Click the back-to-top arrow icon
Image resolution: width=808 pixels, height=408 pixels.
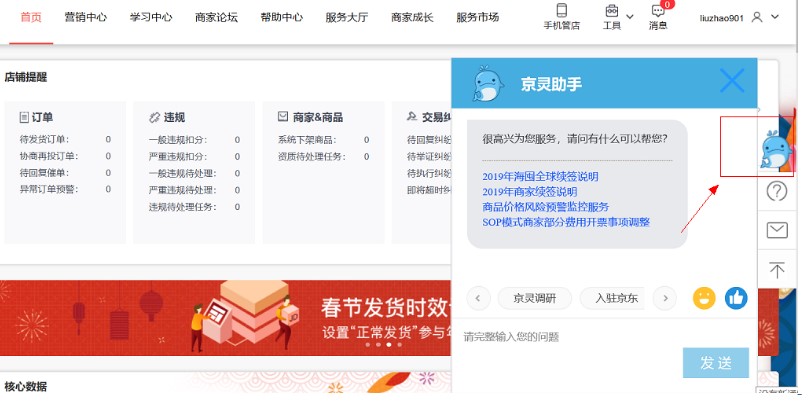click(x=777, y=269)
